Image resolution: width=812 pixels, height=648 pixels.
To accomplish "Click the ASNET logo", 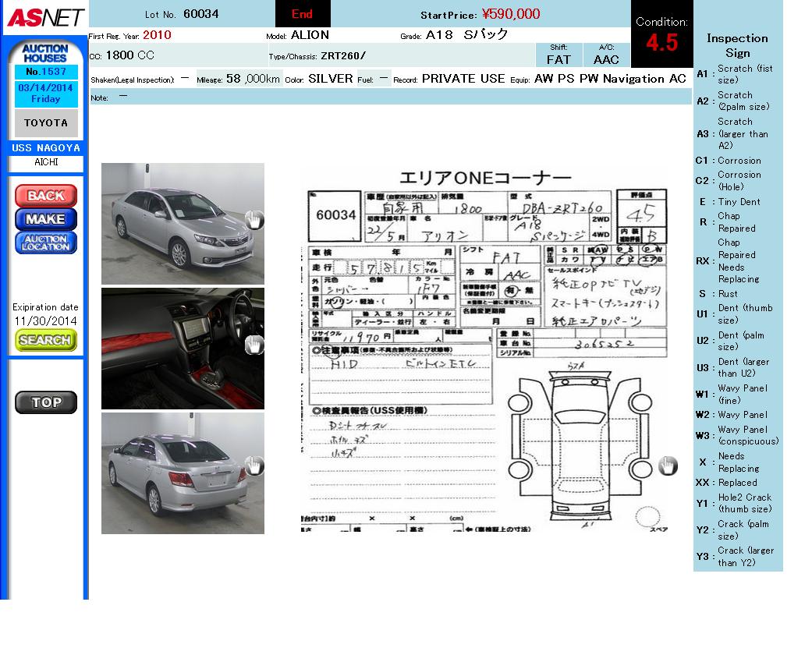I will click(44, 17).
